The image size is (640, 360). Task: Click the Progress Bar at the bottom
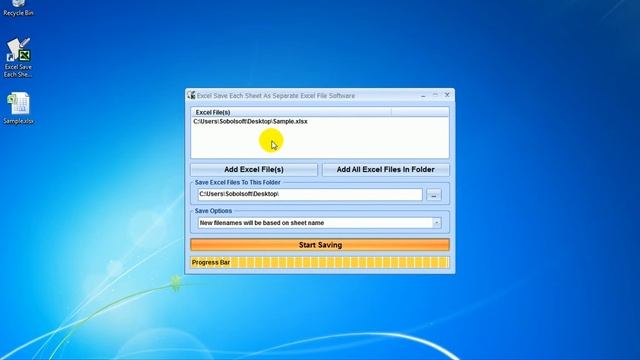(320, 262)
